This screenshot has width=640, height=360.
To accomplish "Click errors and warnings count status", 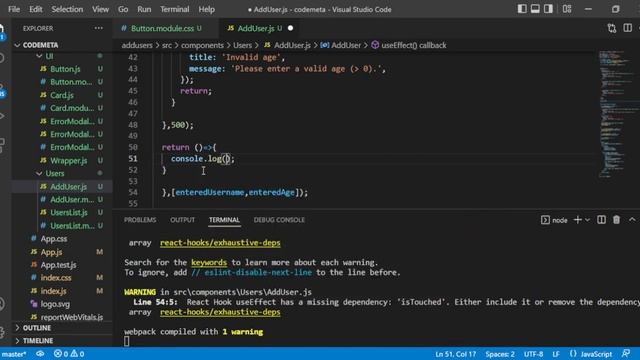I will pos(69,354).
